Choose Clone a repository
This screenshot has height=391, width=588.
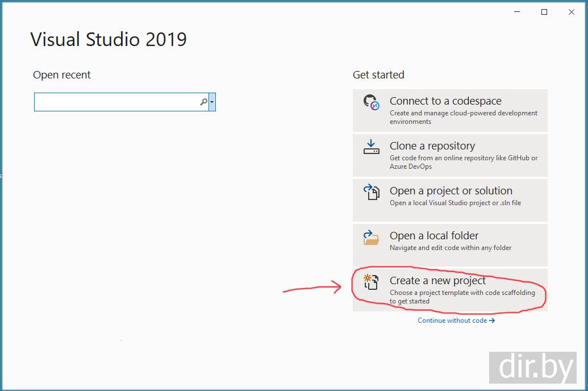tap(450, 155)
